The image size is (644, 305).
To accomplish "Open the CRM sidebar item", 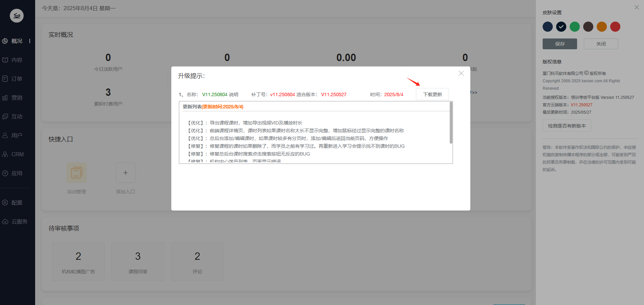I will click(x=17, y=155).
